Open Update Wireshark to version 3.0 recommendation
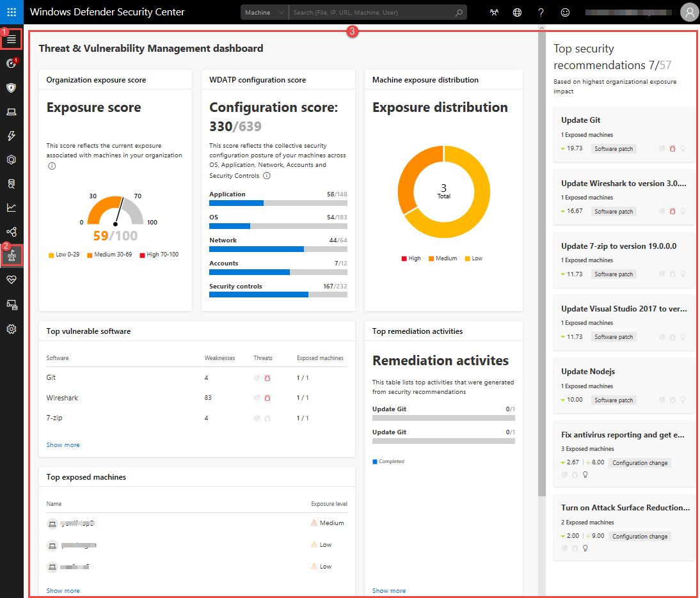The height and width of the screenshot is (598, 700). coord(624,197)
